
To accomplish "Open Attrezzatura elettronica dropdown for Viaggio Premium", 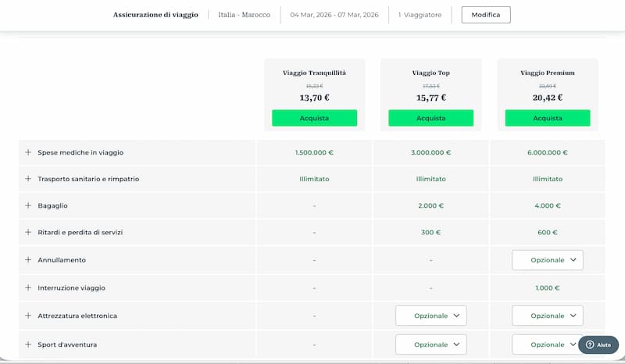I will point(547,316).
